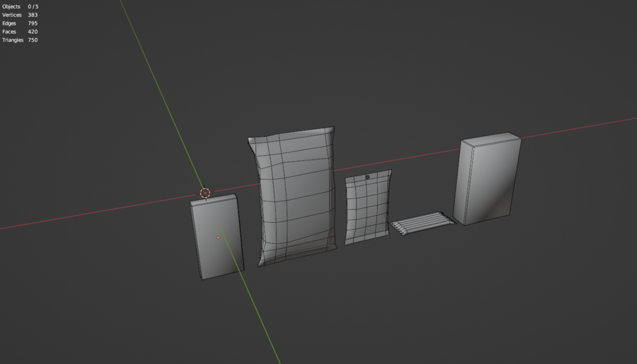Viewport: 637px width, 364px height.
Task: Click the 'Triangles 750' statistic text
Action: point(20,40)
